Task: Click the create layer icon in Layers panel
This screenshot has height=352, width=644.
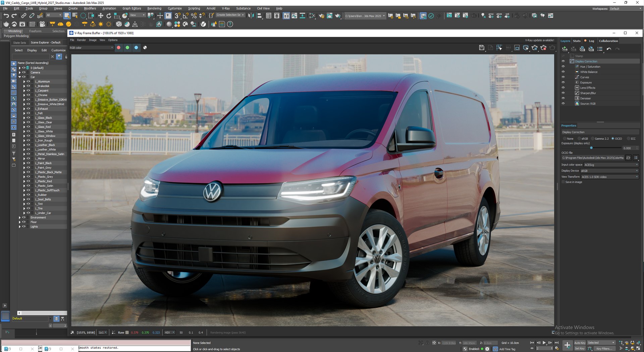Action: (565, 49)
